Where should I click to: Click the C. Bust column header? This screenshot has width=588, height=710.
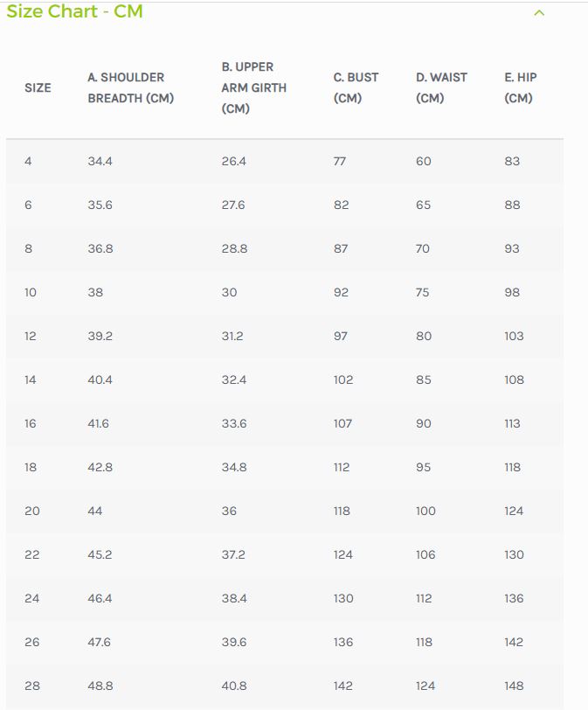tap(356, 87)
